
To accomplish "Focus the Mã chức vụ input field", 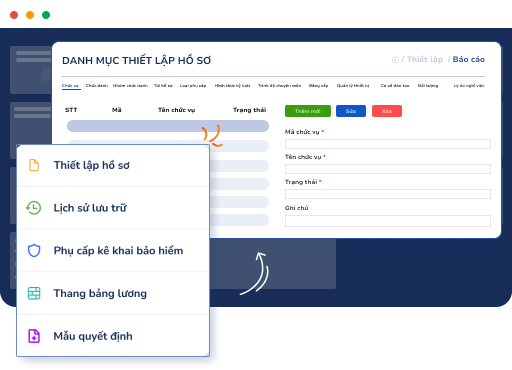I will pyautogui.click(x=388, y=144).
